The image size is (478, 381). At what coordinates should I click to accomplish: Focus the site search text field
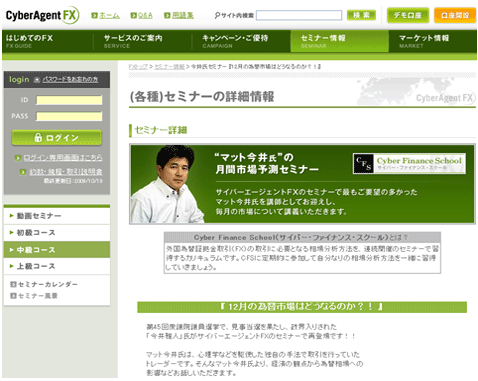[x=299, y=15]
